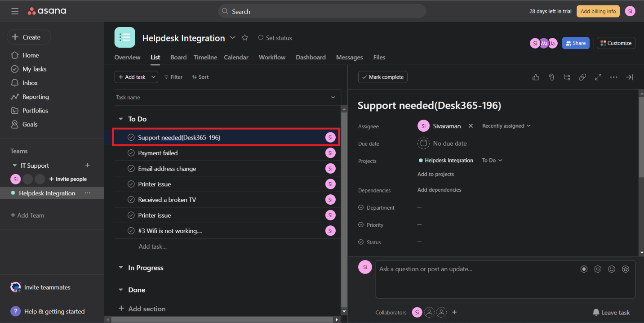Click the Set status circle
Viewport: 644px width, 323px height.
coord(261,38)
